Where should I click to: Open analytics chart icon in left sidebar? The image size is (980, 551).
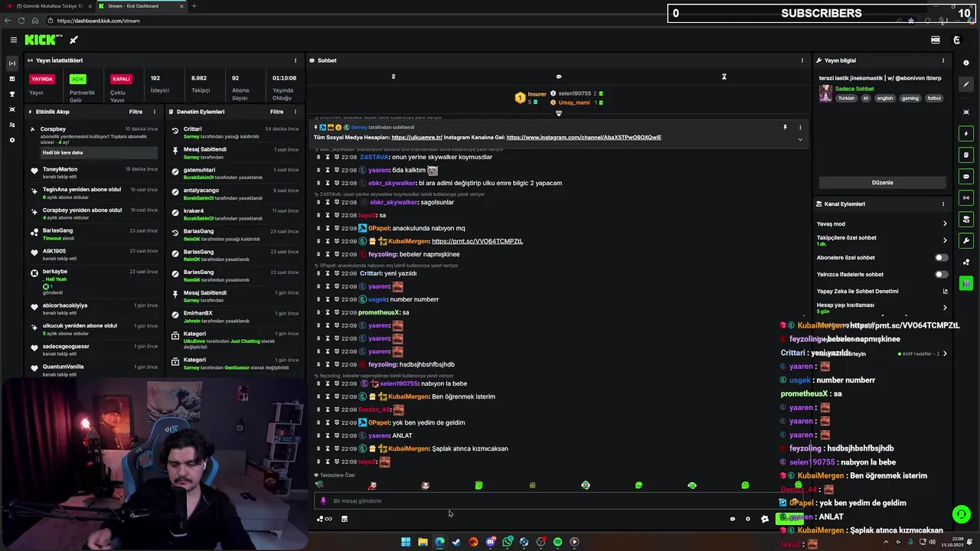[11, 79]
